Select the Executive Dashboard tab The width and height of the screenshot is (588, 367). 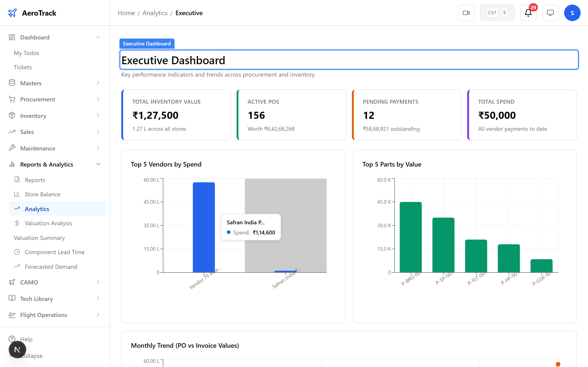click(147, 43)
